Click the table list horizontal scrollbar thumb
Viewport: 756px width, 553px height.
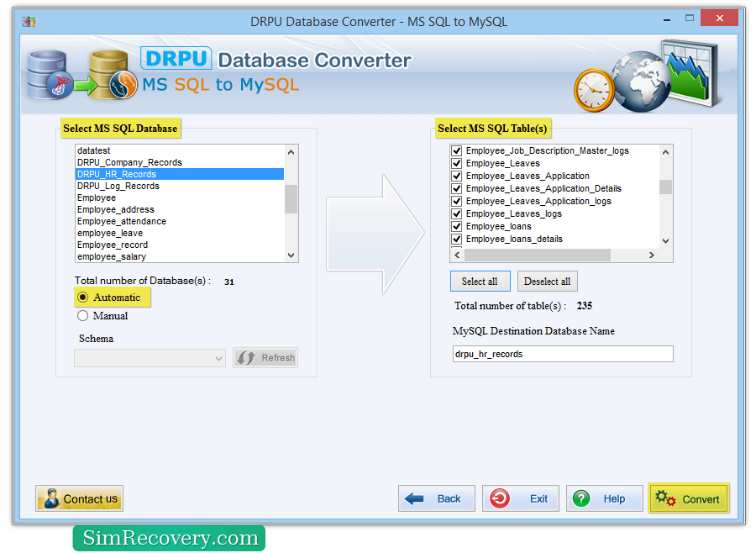[x=537, y=255]
